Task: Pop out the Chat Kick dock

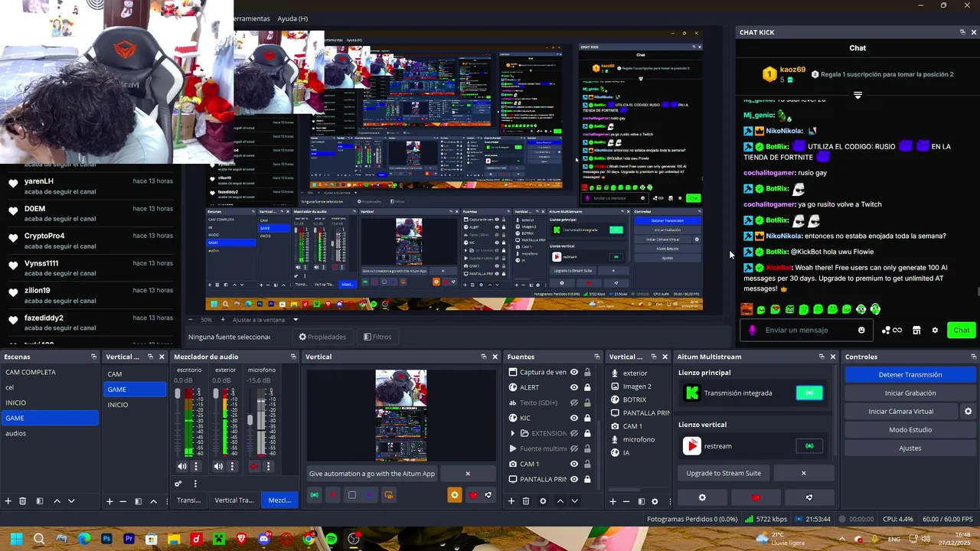Action: 962,32
